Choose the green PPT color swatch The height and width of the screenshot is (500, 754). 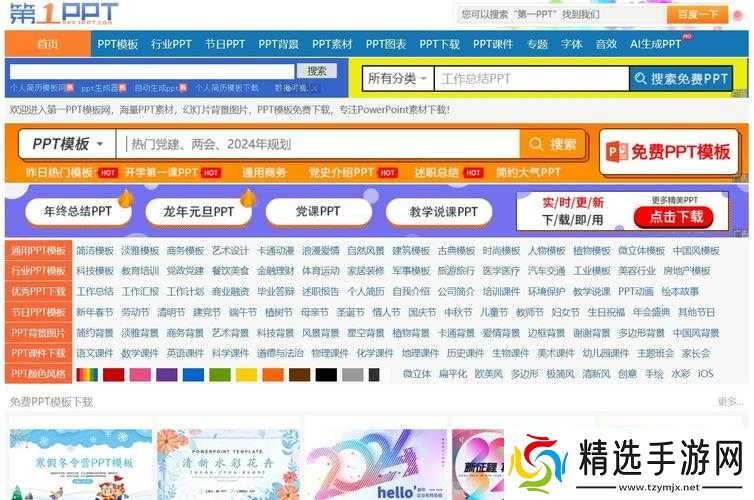pyautogui.click(x=219, y=375)
